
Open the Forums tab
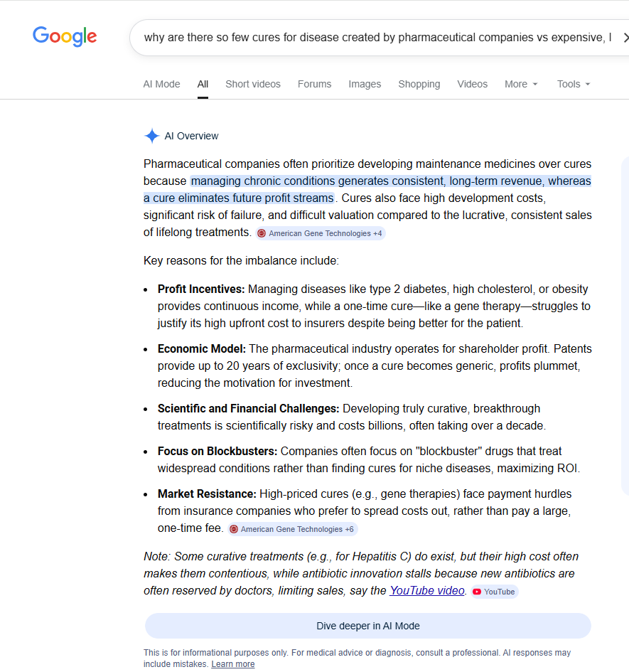click(x=314, y=84)
